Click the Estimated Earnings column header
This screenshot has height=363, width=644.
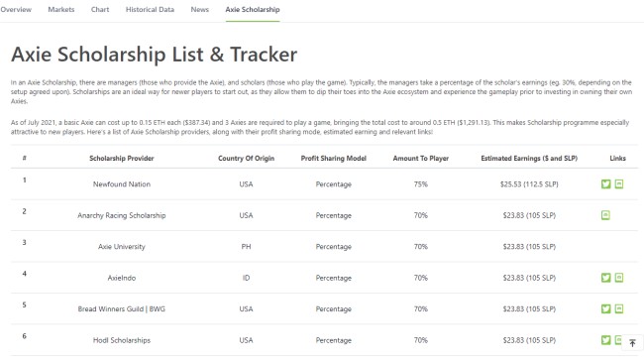[529, 159]
